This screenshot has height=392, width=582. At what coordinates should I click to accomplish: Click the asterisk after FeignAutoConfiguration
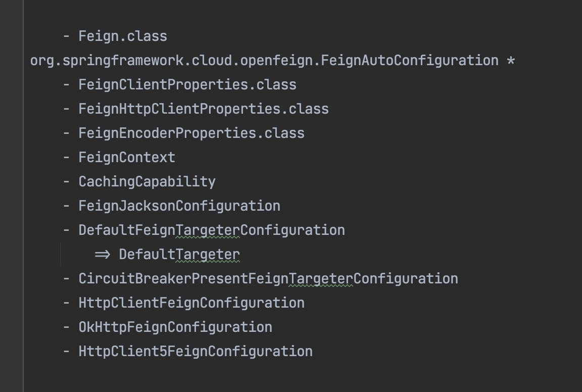point(510,61)
